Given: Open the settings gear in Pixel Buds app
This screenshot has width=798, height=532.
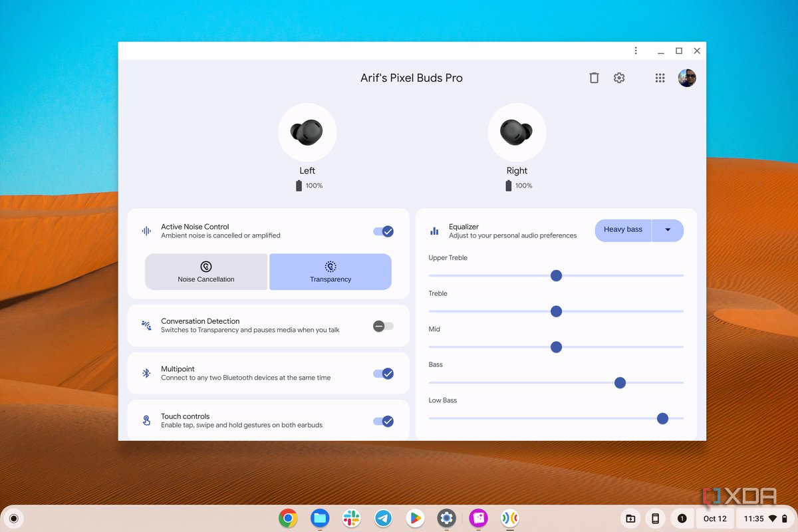Looking at the screenshot, I should point(619,78).
